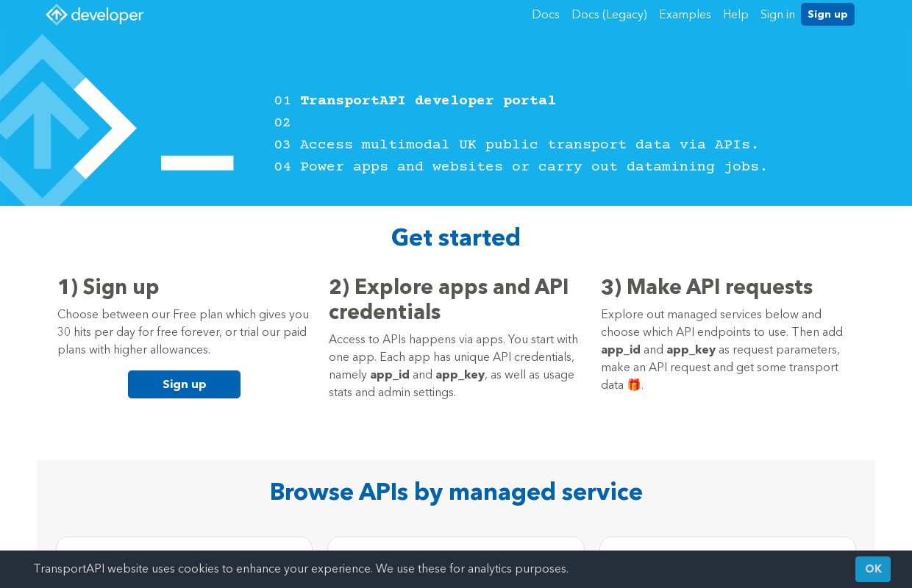Click the header Sign up button
Viewport: 912px width, 588px height.
click(827, 14)
